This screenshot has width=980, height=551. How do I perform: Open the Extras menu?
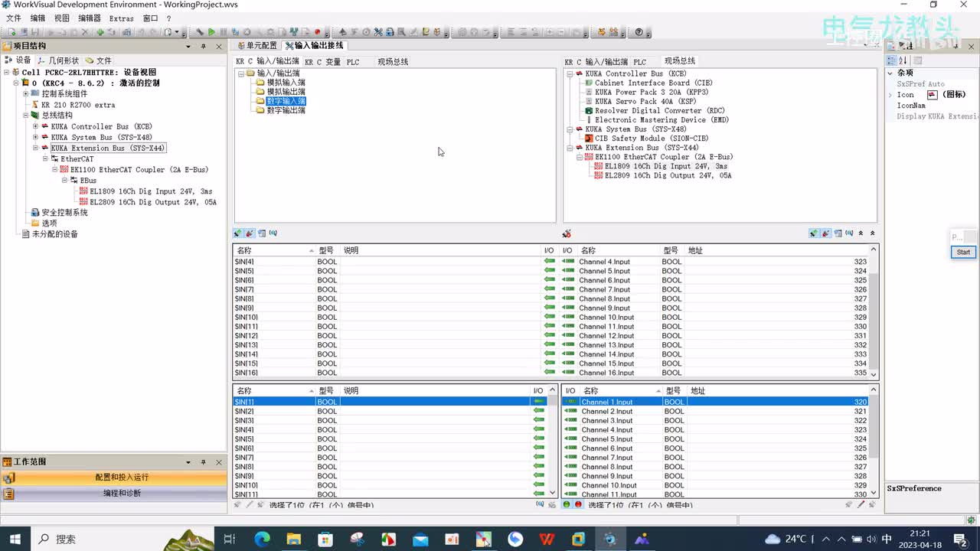[x=121, y=18]
